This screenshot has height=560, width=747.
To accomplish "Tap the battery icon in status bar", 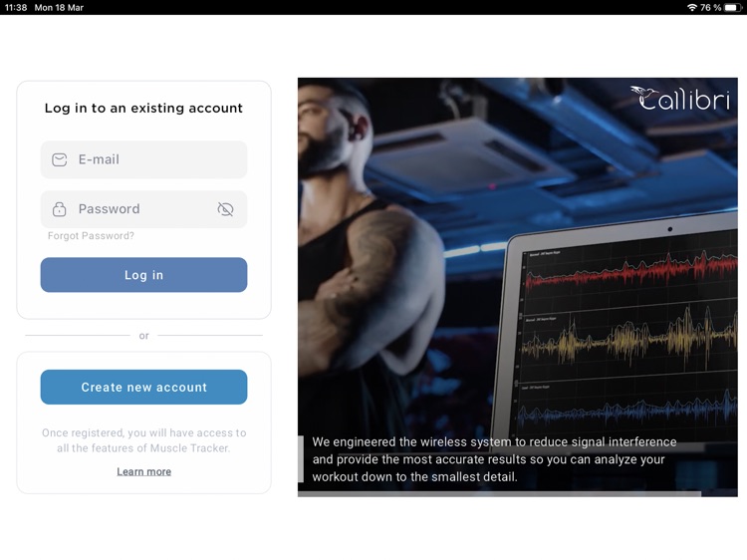I will pos(733,8).
